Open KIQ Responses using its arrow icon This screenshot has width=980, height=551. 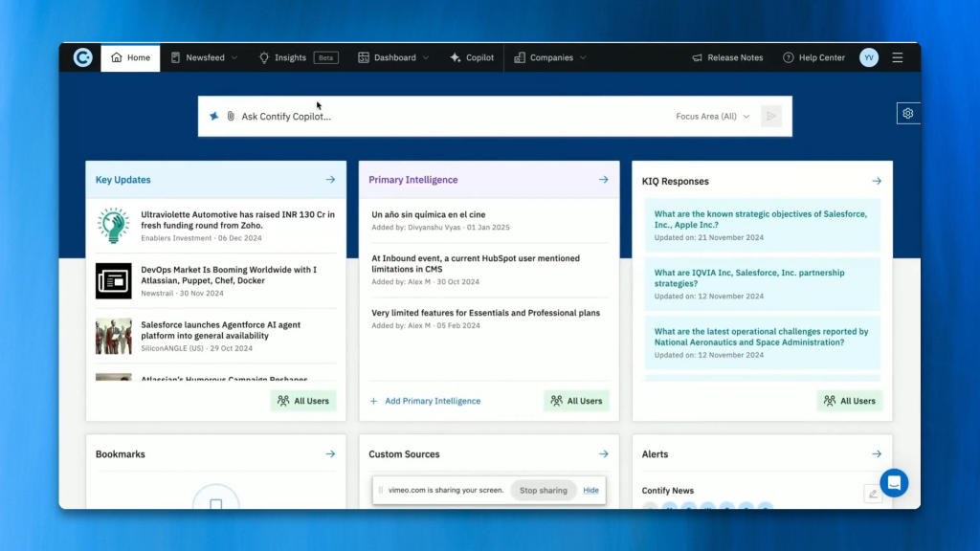(877, 181)
